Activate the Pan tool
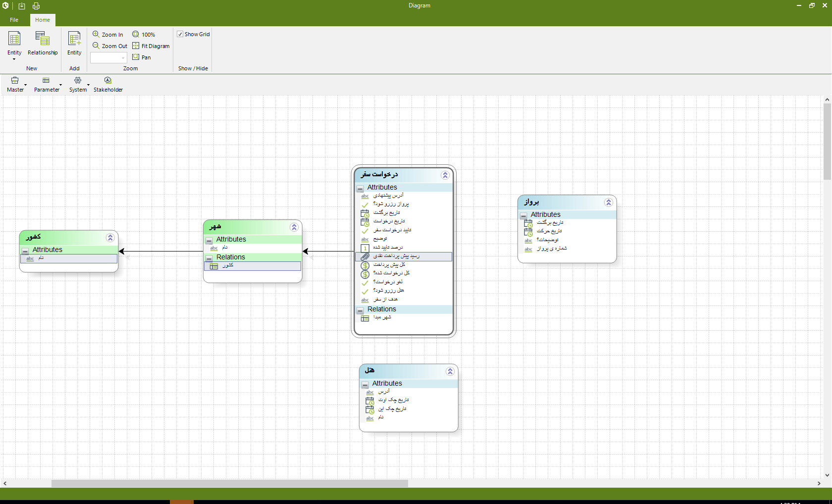The width and height of the screenshot is (832, 504). (x=142, y=57)
